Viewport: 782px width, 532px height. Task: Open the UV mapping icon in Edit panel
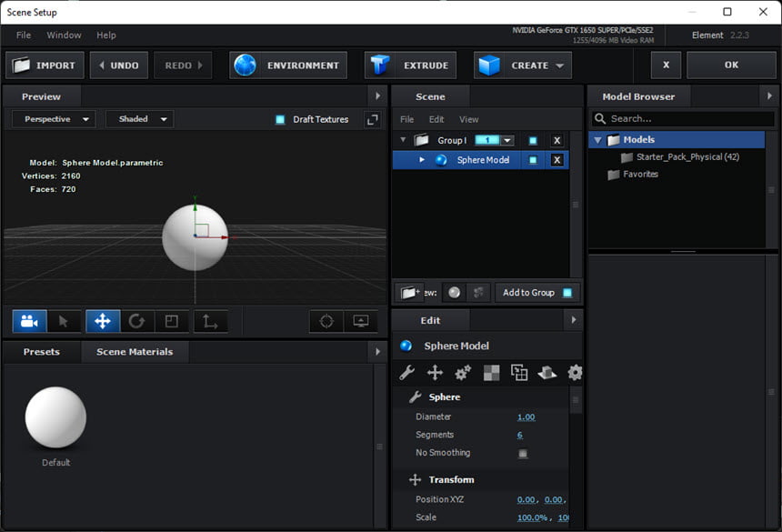519,373
